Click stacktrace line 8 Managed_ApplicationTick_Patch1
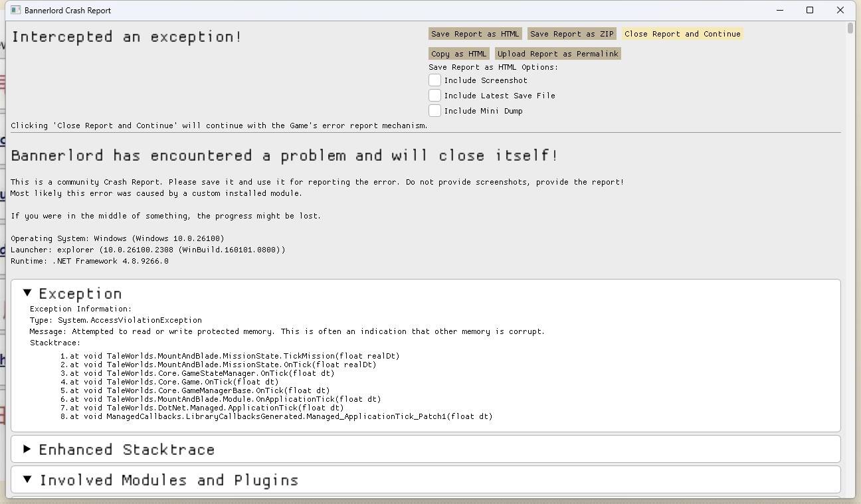Viewport: 861px width, 504px height. tap(276, 416)
